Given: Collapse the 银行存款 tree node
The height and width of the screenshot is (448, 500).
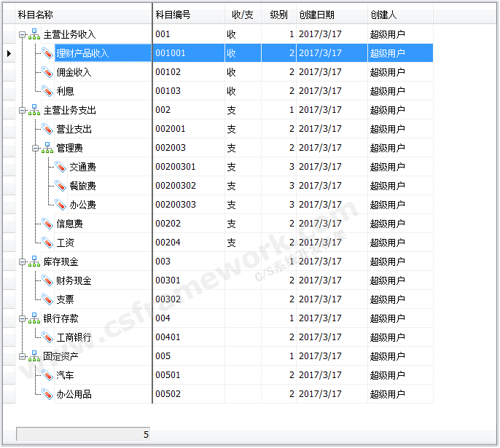Looking at the screenshot, I should pos(23,318).
